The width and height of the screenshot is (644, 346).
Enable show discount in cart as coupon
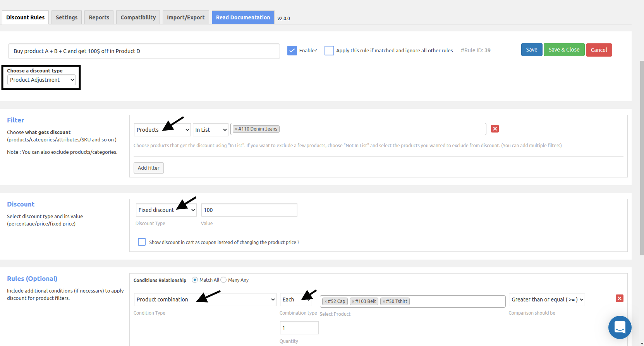pos(142,242)
